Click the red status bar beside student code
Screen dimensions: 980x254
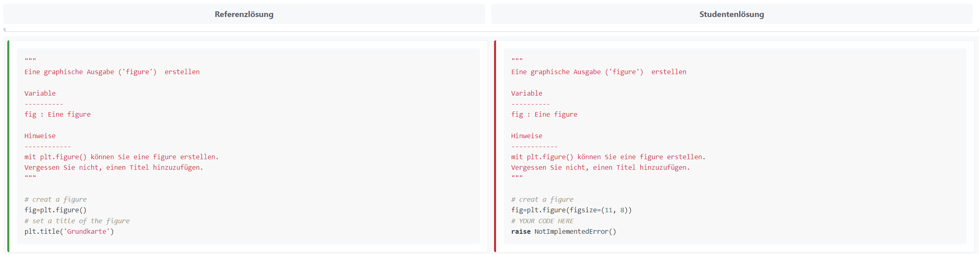click(x=495, y=146)
